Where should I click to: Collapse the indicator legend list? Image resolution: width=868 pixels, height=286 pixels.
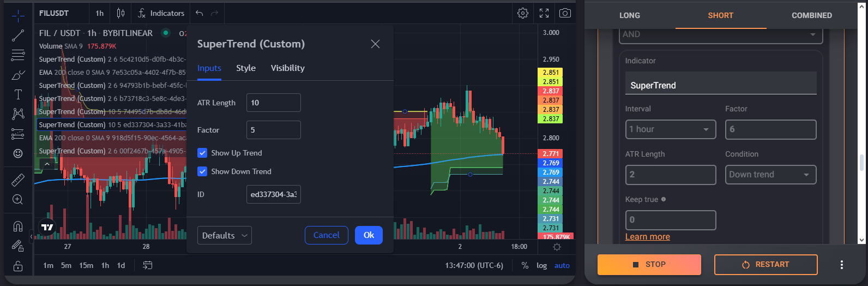[x=47, y=164]
